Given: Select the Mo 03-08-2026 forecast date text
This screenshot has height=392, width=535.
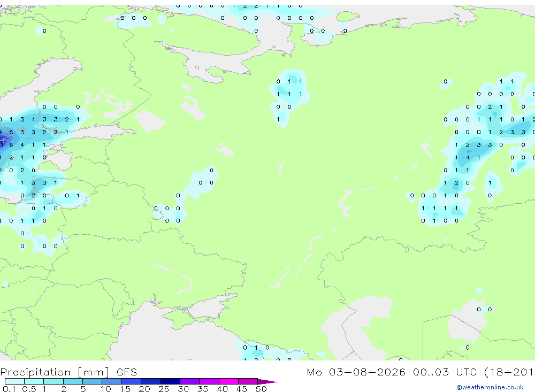Looking at the screenshot, I should click(356, 372).
